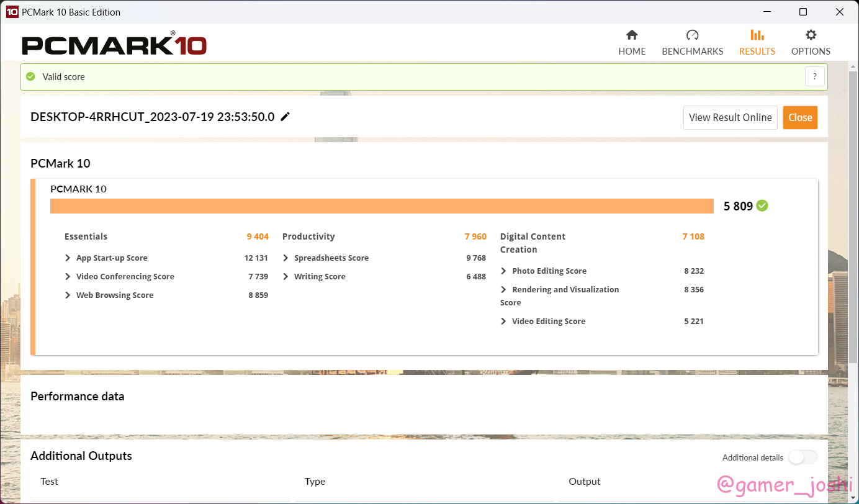
Task: Click the Performance data heading
Action: coord(77,396)
